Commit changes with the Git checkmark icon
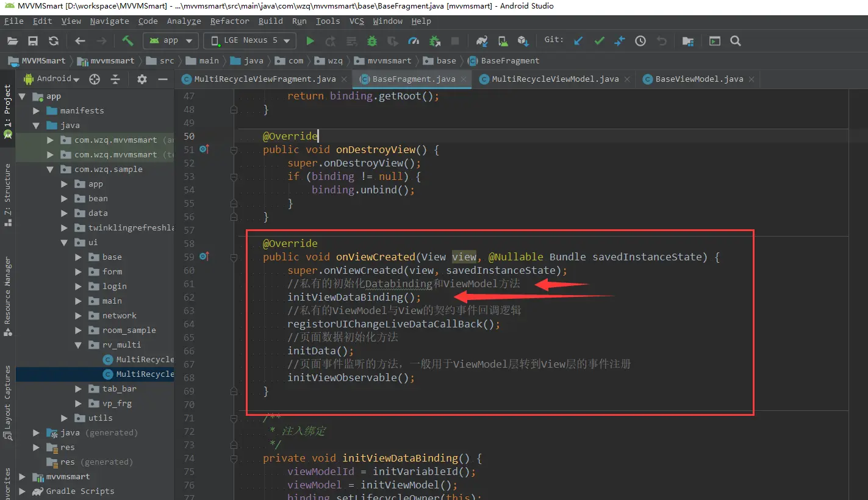Viewport: 868px width, 500px height. coord(599,41)
